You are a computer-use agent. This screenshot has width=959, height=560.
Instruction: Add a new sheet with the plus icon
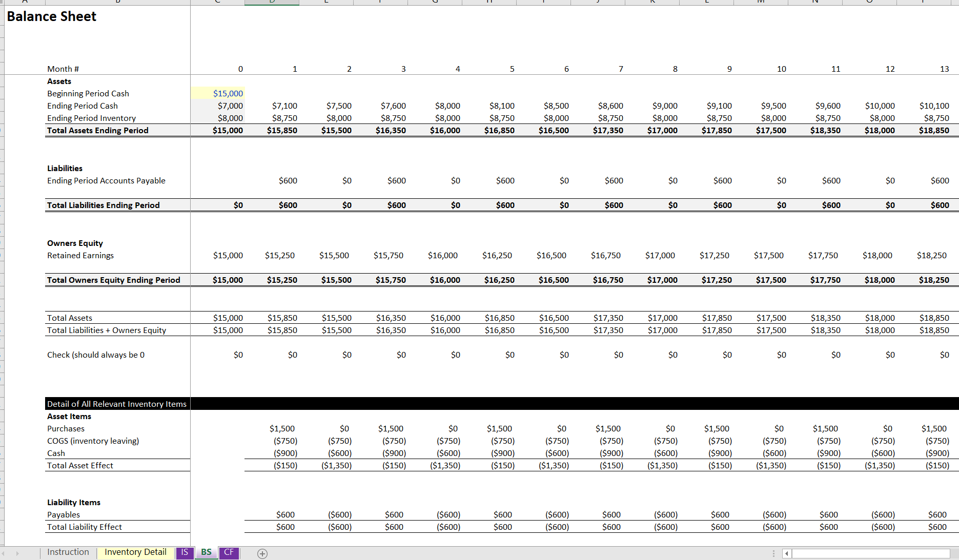[x=263, y=553]
